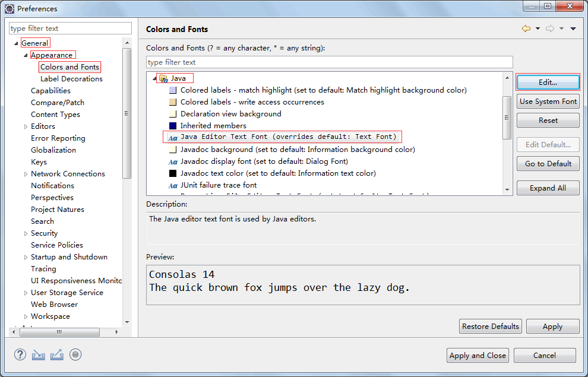Expand the Editors tree node
Screen dimensions: 588x377
click(26, 126)
